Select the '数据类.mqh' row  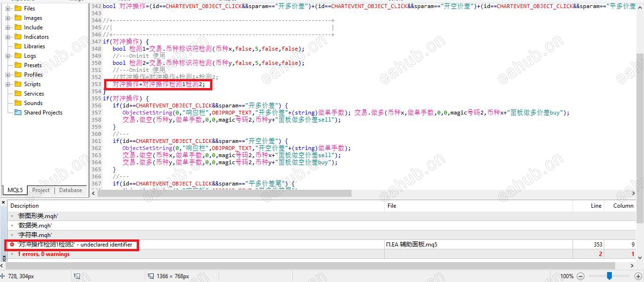(322, 226)
